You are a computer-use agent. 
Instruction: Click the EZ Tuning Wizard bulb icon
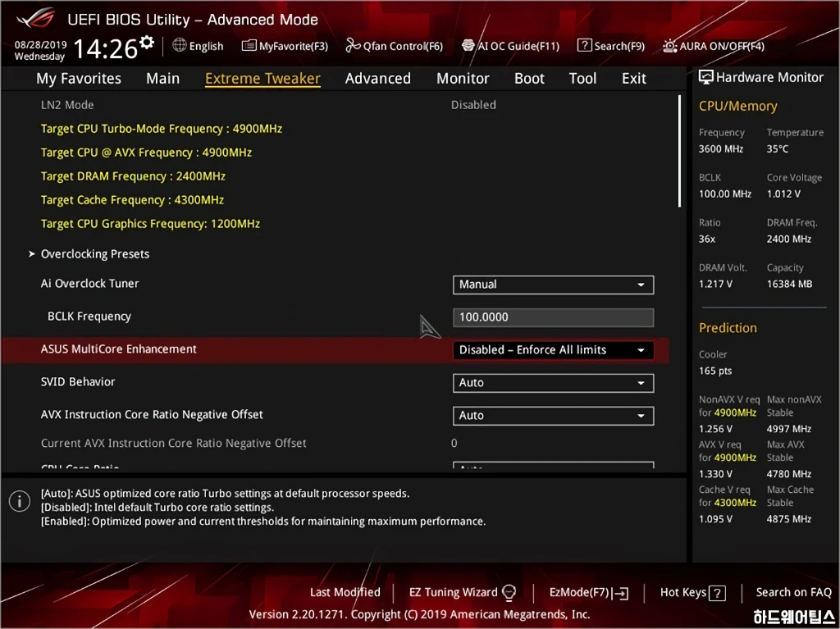click(x=509, y=593)
